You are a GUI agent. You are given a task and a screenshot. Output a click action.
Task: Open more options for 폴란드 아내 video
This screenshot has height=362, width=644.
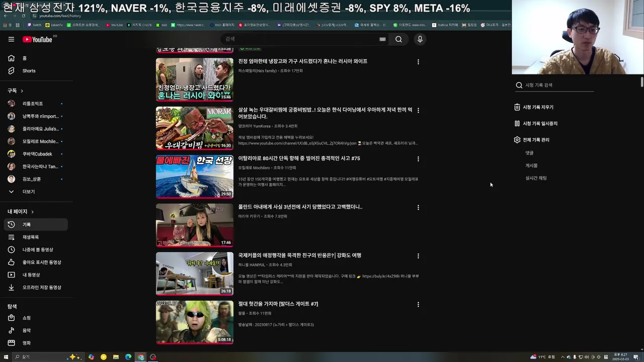pyautogui.click(x=418, y=207)
